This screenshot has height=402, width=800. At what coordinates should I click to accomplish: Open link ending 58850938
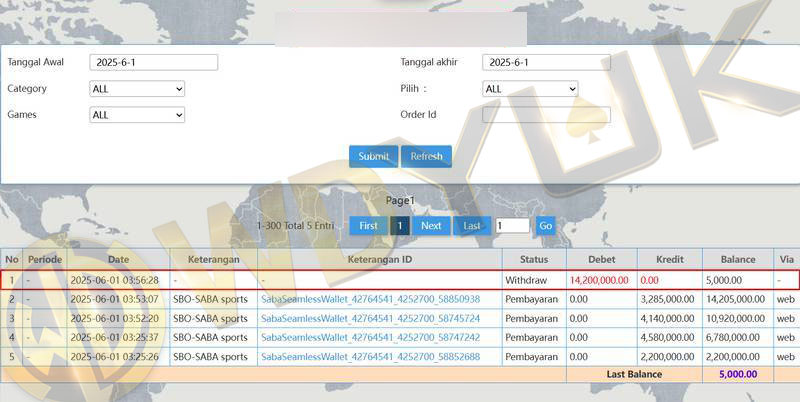pyautogui.click(x=370, y=299)
